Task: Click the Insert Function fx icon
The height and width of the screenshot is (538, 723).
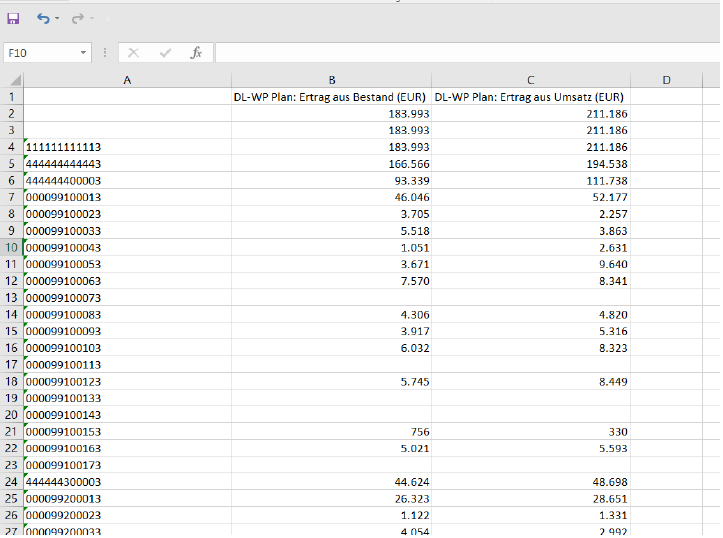Action: (196, 53)
